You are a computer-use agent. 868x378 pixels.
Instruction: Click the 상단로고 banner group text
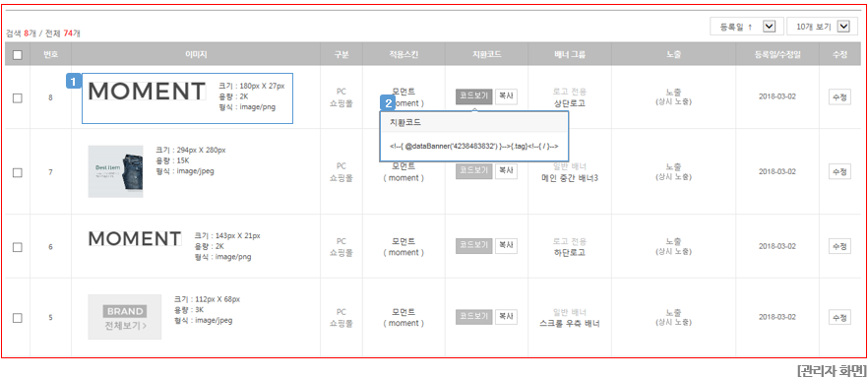(x=570, y=103)
